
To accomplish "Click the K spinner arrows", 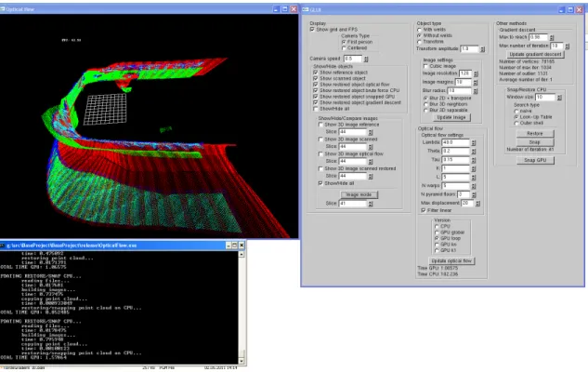I will (474, 169).
